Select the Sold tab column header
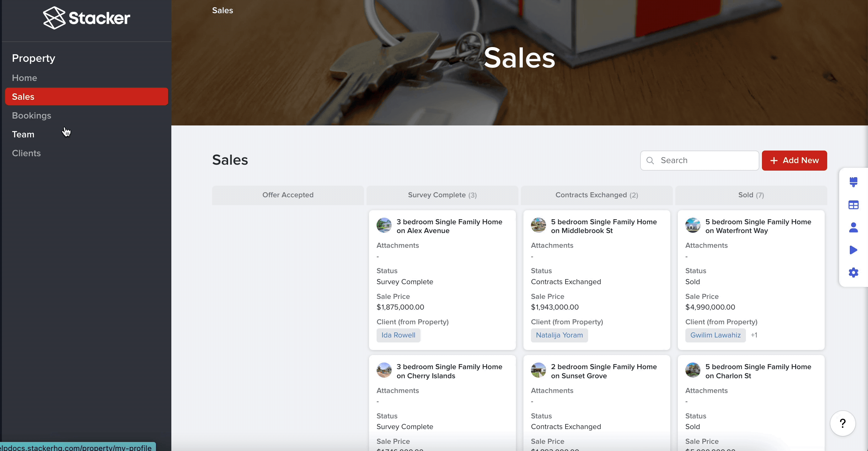 (750, 194)
